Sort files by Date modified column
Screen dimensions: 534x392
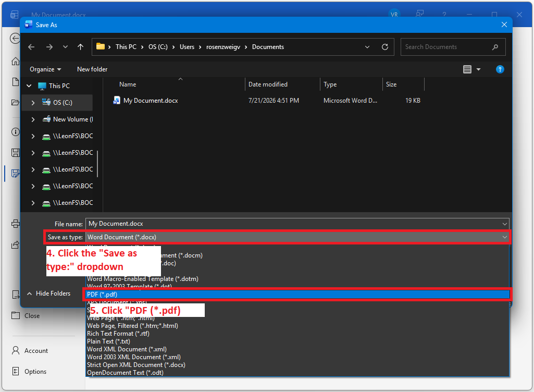point(268,84)
